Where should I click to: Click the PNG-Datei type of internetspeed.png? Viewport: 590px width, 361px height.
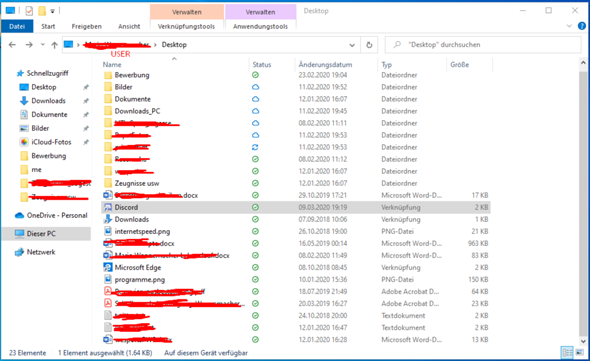click(x=397, y=231)
